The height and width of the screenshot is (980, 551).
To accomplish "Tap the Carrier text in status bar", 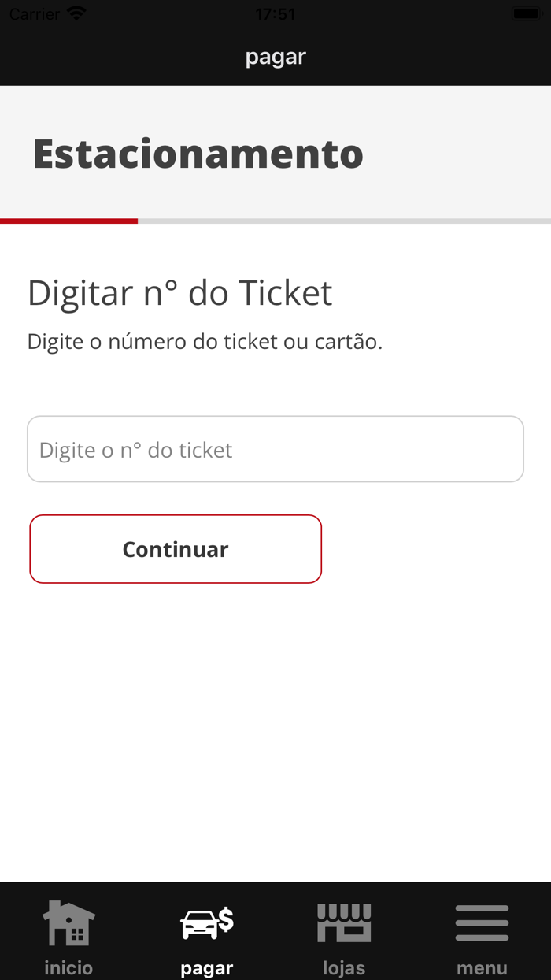I will (35, 13).
